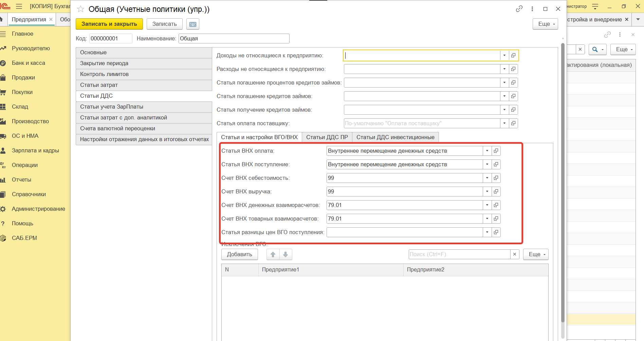Open the Еще menu at the form top

coord(545,24)
